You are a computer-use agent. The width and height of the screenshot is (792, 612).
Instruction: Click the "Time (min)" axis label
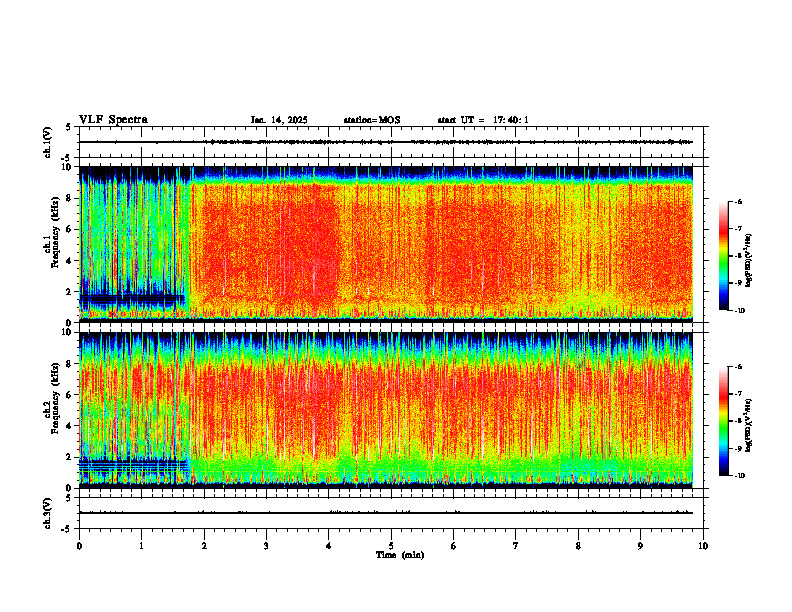400,555
